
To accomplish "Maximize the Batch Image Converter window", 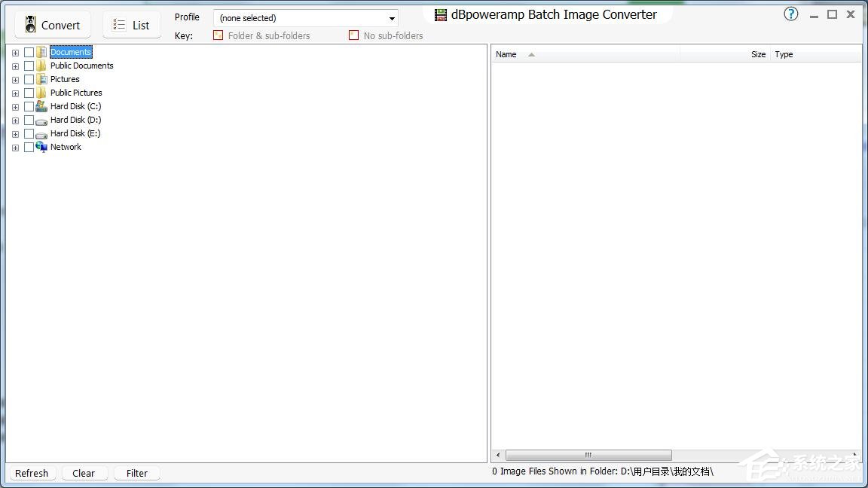I will pyautogui.click(x=832, y=14).
